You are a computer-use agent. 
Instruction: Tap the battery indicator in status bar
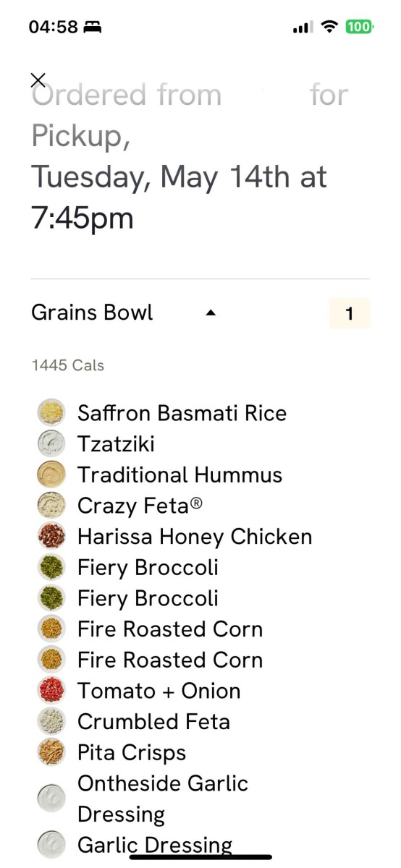point(359,27)
